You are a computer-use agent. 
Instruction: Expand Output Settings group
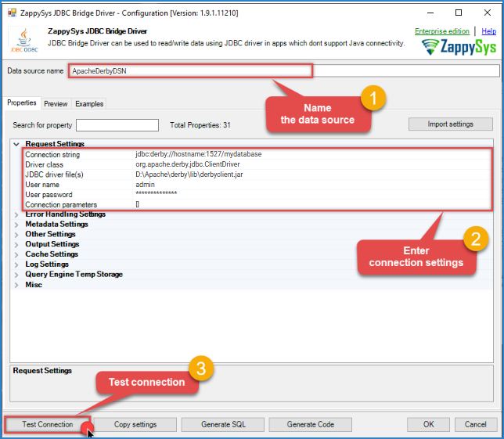tap(16, 245)
